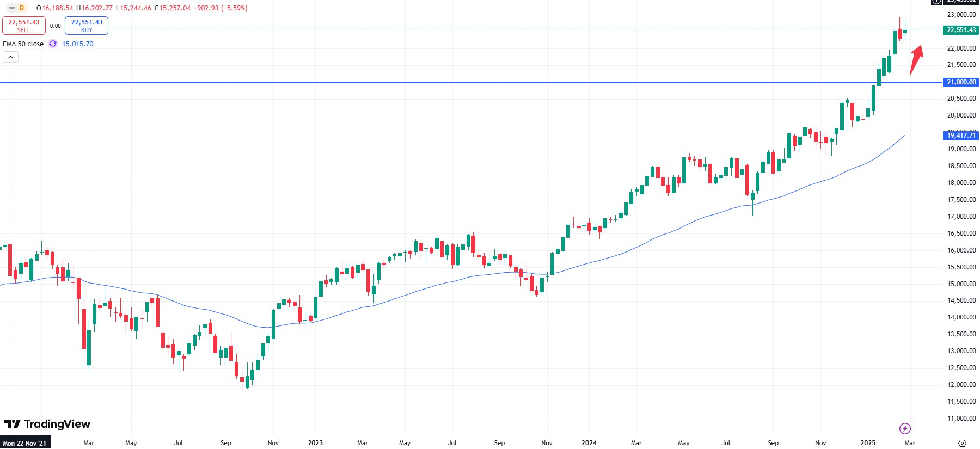
Task: Click the 21,000.00 blue price label
Action: [961, 82]
